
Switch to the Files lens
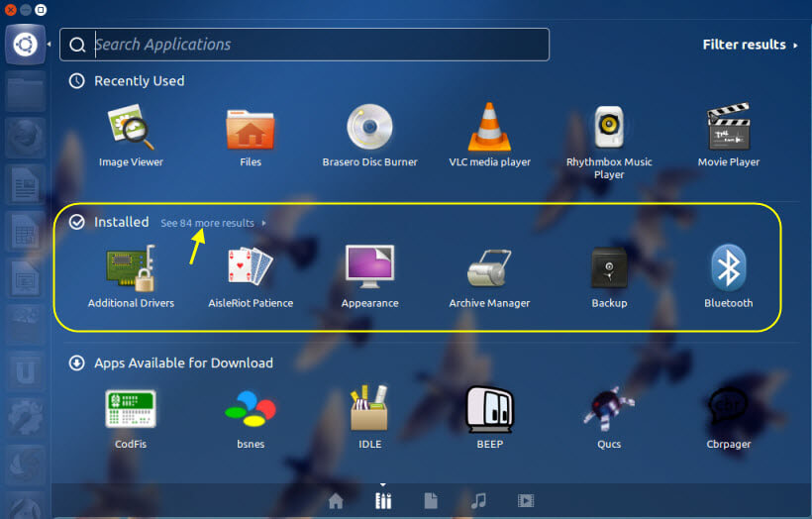tap(431, 500)
